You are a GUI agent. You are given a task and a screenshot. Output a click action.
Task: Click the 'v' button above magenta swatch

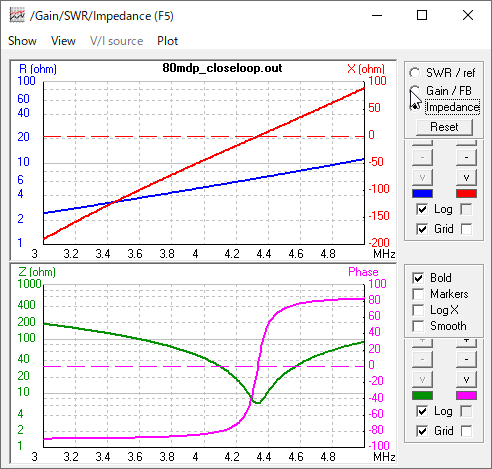click(466, 379)
